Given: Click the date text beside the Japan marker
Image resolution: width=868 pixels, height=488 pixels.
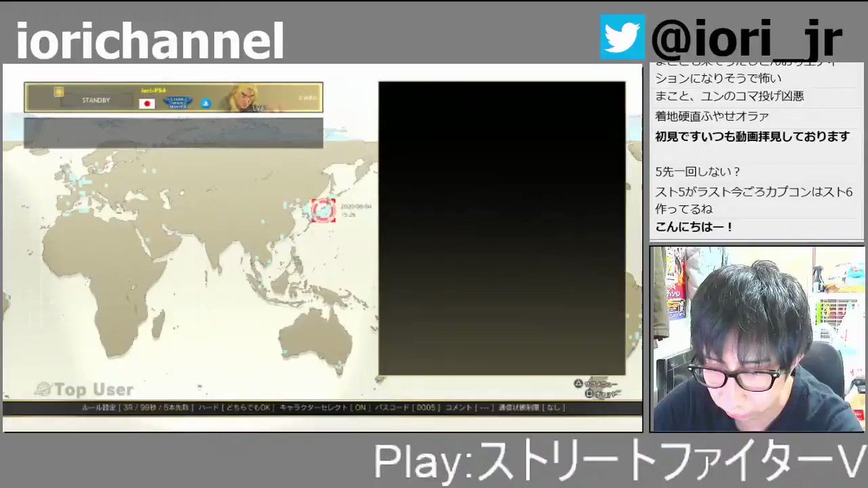Looking at the screenshot, I should coord(355,206).
